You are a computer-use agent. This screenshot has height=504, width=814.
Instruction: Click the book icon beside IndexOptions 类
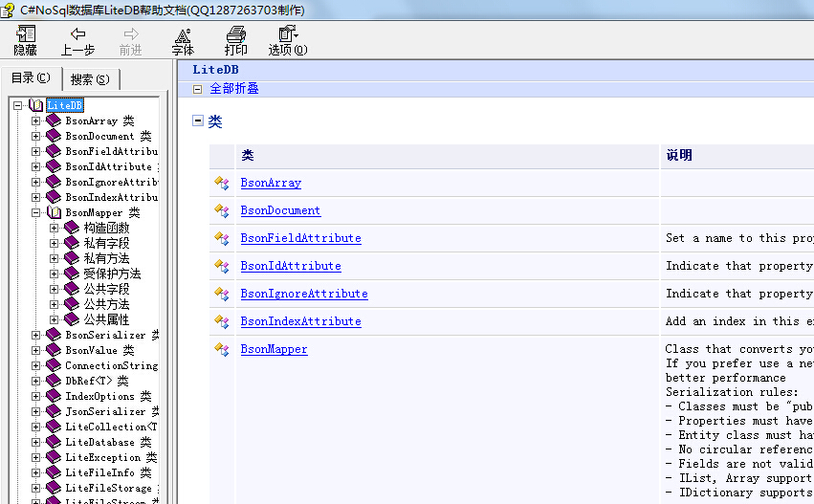54,396
